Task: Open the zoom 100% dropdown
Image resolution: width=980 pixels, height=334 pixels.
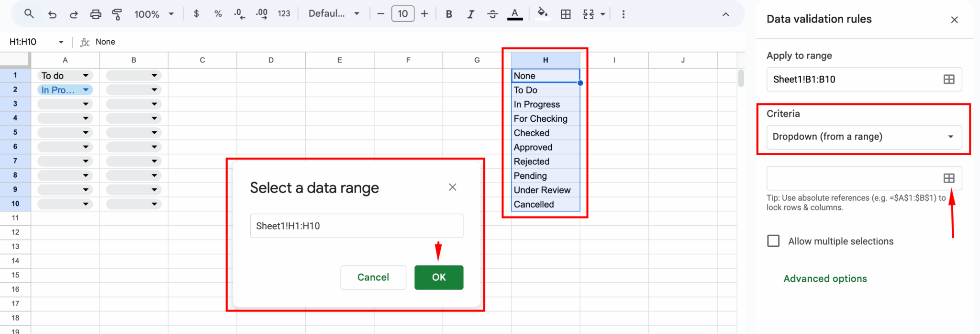Action: pos(154,14)
